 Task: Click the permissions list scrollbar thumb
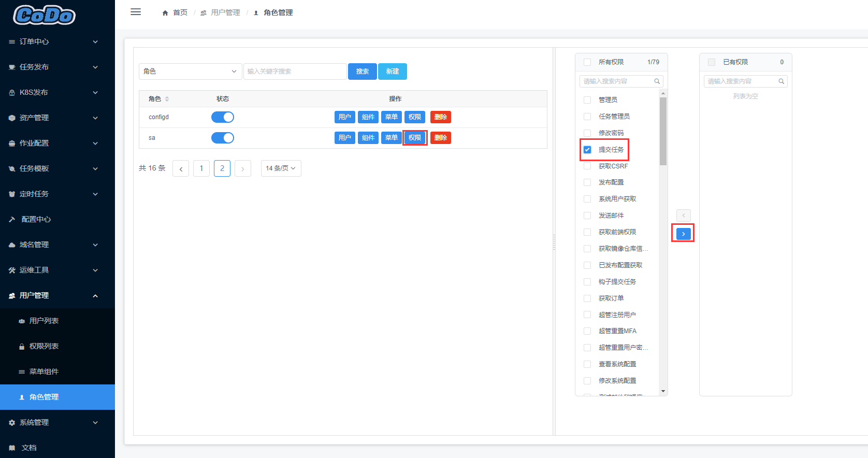click(663, 131)
